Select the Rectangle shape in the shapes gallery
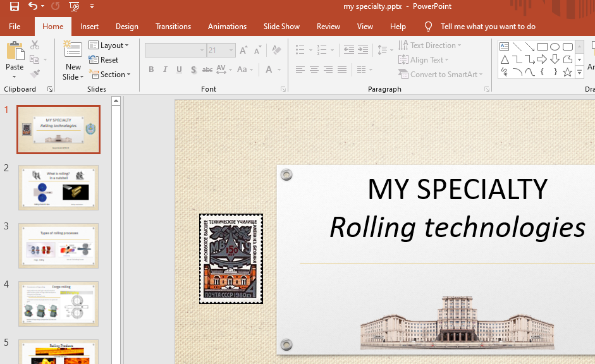 [x=543, y=47]
